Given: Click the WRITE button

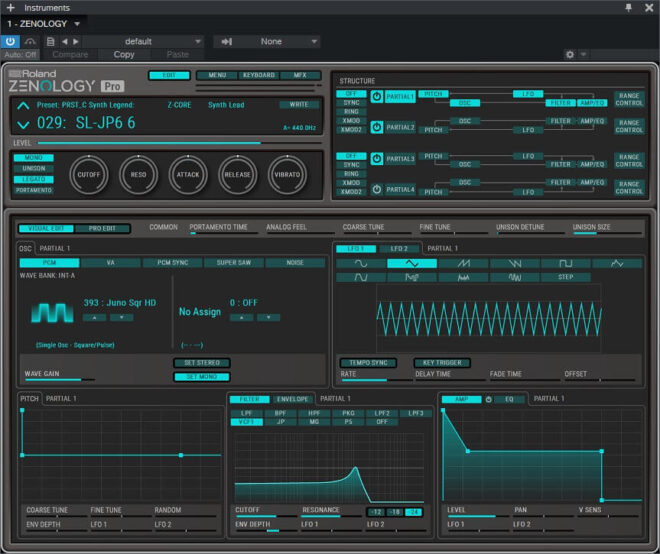Looking at the screenshot, I should [x=299, y=104].
